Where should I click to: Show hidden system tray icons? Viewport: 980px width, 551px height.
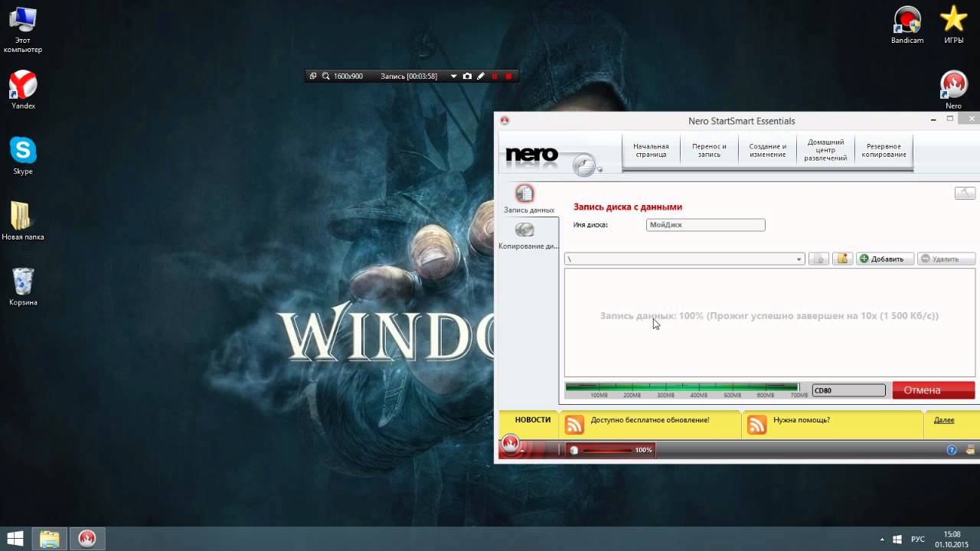(x=881, y=540)
